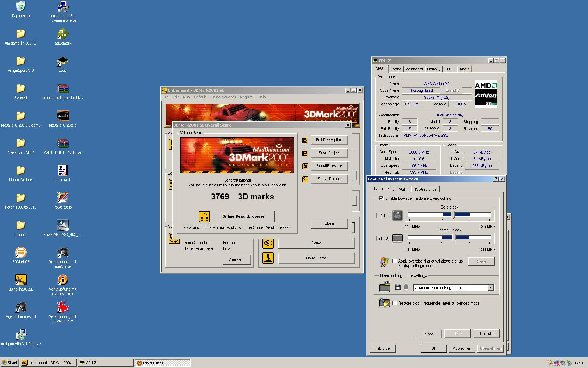Viewport: 588px width, 368px height.
Task: Select the Patch 1.00 to 1.10.rar archive
Action: click(63, 143)
